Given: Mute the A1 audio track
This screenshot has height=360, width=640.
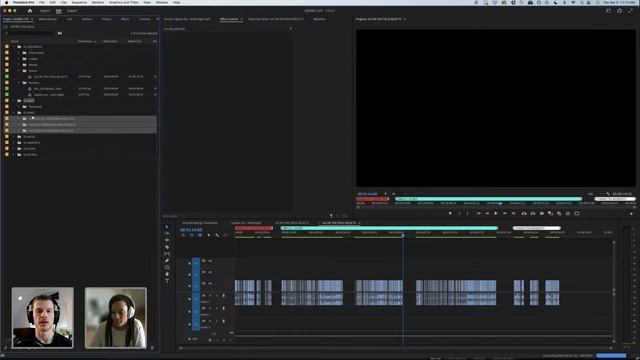Looking at the screenshot, I should [211, 296].
